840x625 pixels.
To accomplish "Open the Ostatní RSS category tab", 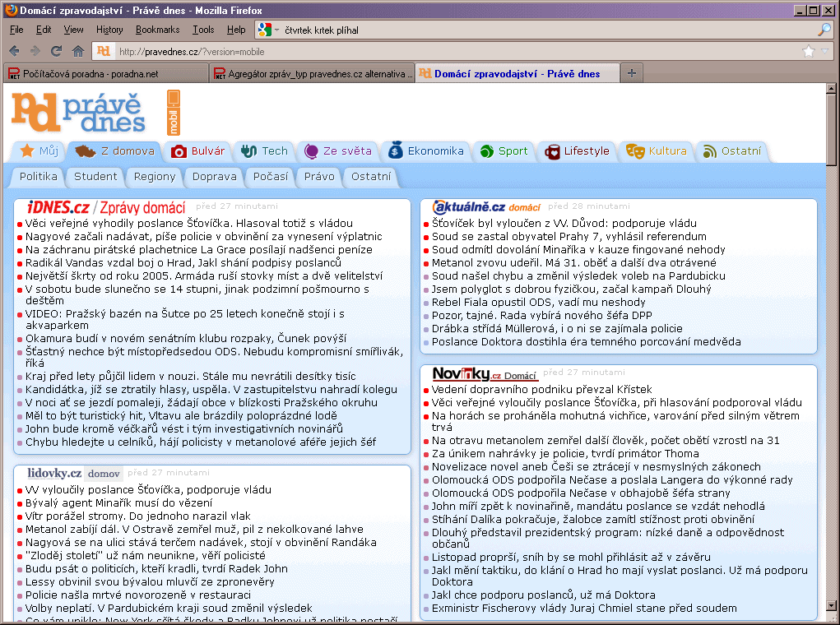I will point(732,151).
